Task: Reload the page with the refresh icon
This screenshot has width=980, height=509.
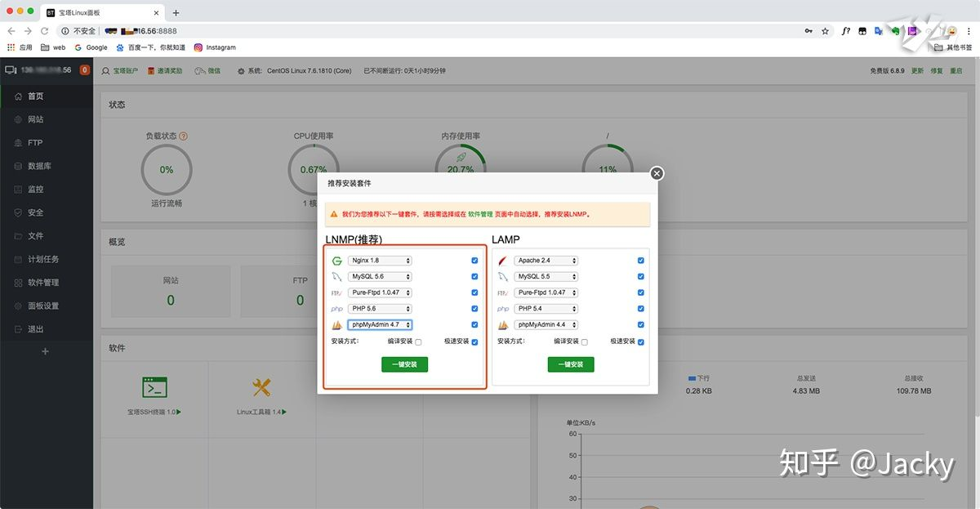Action: (46, 31)
